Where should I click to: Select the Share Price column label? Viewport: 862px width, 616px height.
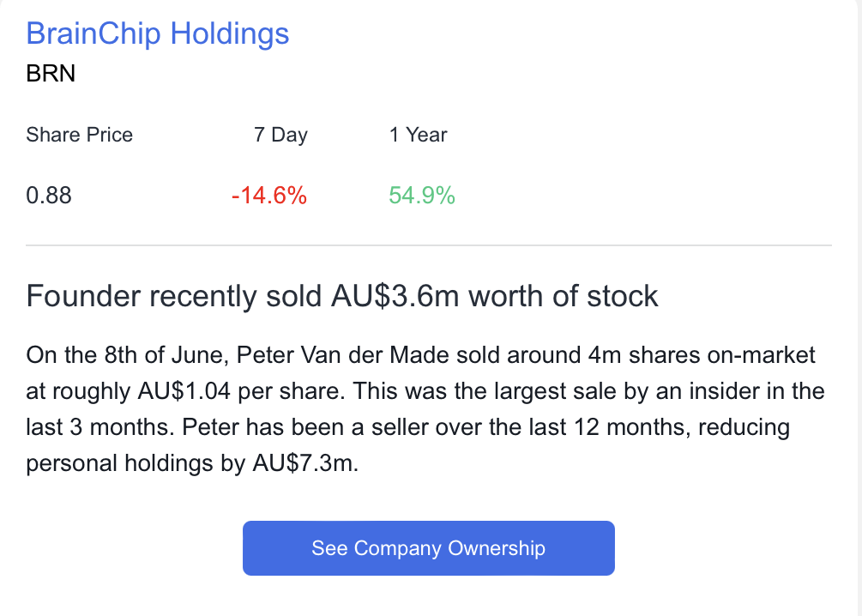[80, 135]
